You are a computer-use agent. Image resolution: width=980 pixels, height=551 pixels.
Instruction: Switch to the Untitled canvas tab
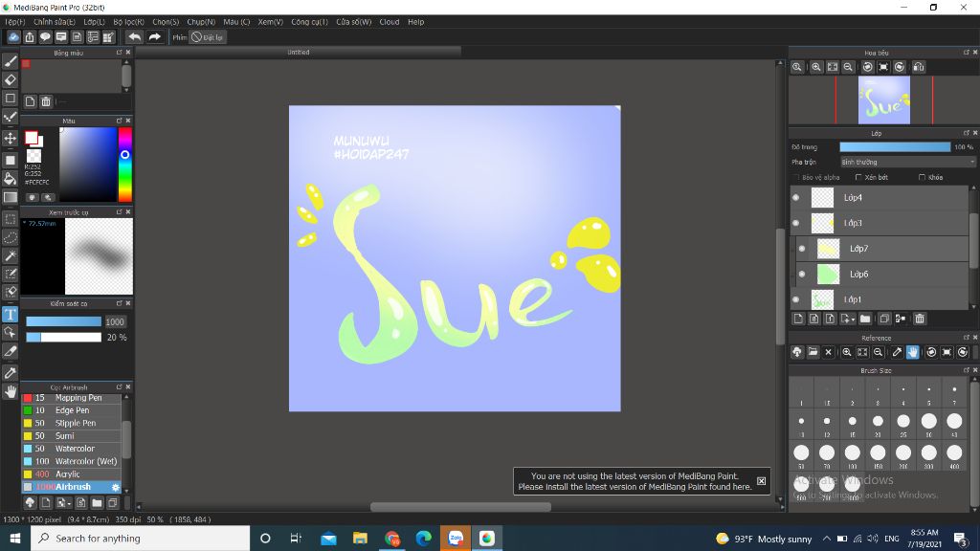(299, 52)
